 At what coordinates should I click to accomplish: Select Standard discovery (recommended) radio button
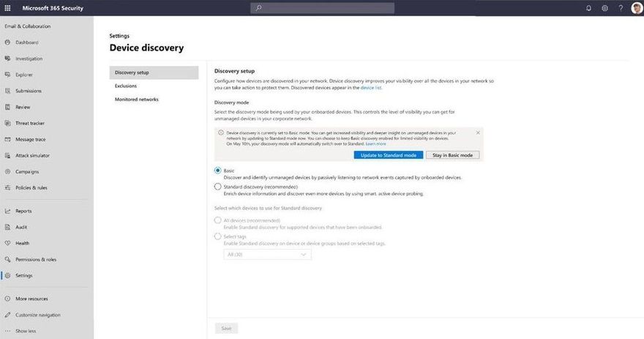pos(217,187)
